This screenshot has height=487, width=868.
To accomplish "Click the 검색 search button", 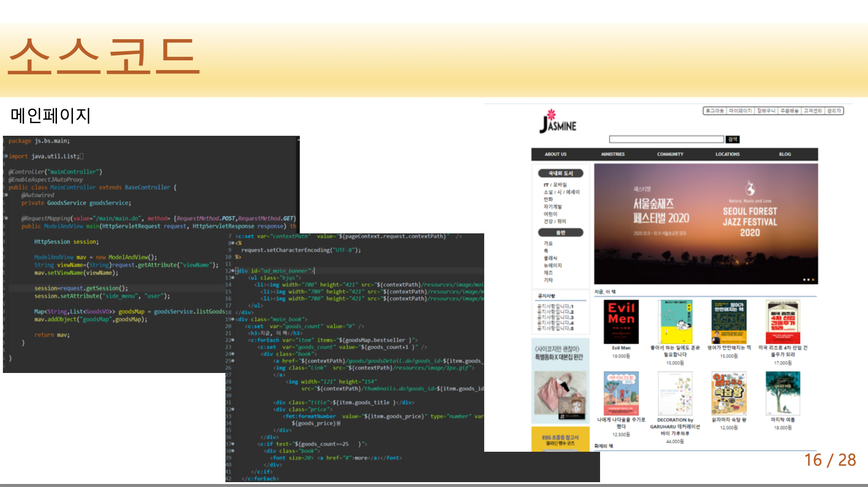I will pyautogui.click(x=732, y=140).
